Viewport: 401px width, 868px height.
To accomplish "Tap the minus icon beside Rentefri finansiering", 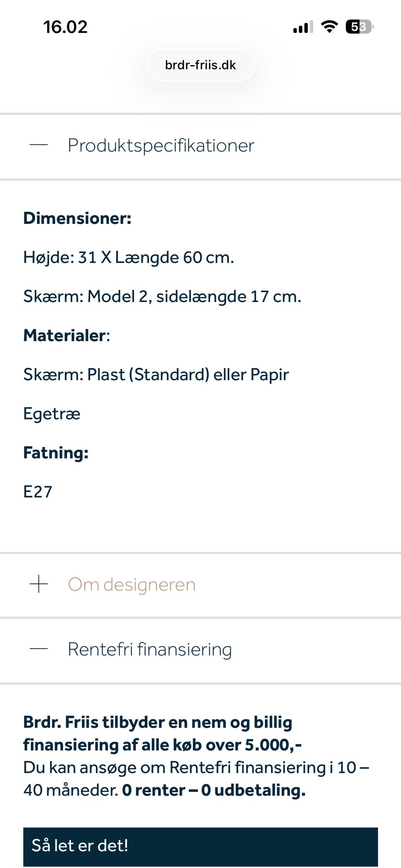I will (x=38, y=649).
